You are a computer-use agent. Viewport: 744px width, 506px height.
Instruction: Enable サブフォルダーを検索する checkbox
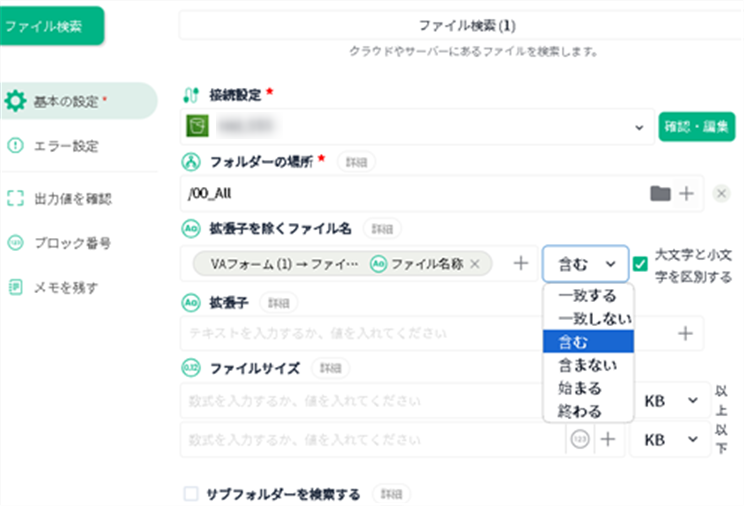click(x=191, y=494)
